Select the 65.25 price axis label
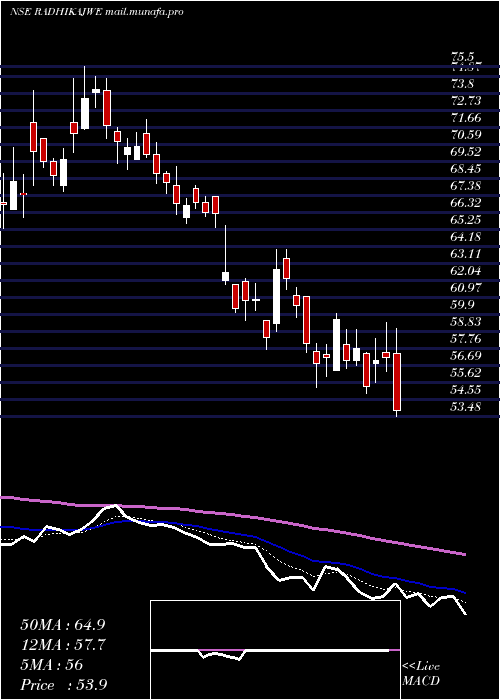The image size is (500, 700). 466,220
